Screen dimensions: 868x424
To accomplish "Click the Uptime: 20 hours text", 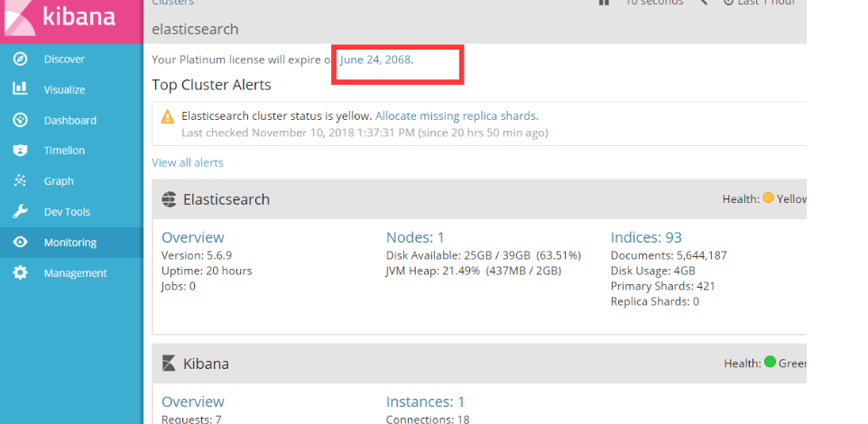I will [207, 271].
